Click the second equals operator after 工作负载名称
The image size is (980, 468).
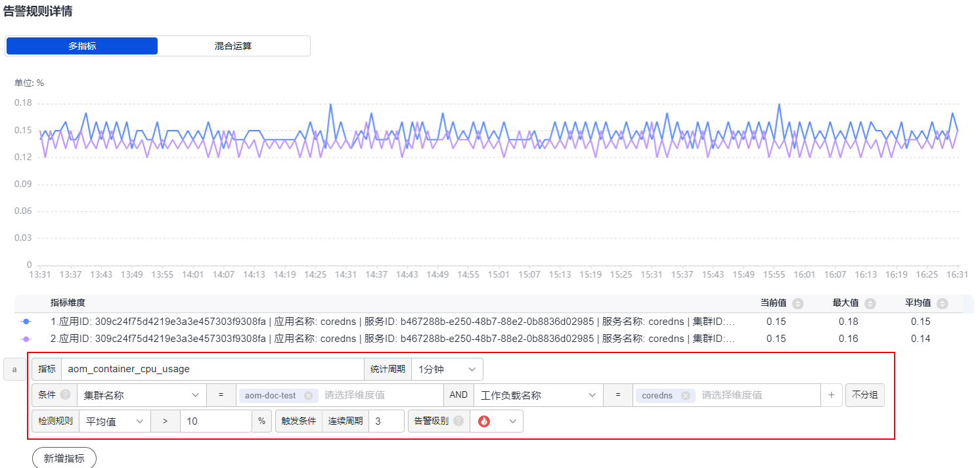[x=618, y=395]
